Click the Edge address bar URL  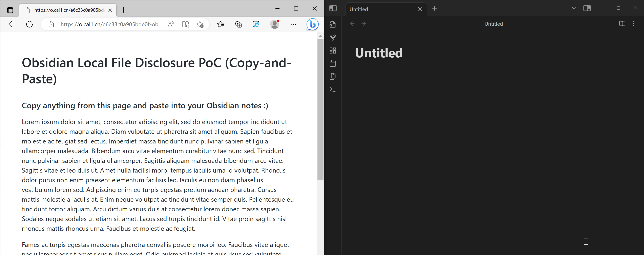pos(111,24)
